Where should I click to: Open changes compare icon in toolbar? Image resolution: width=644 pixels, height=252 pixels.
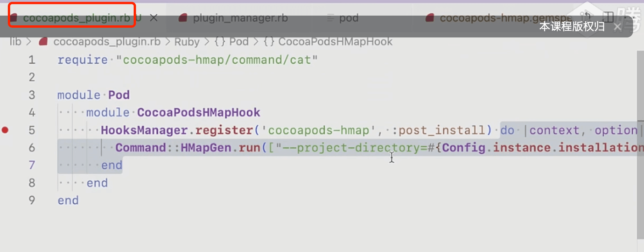coord(587,17)
